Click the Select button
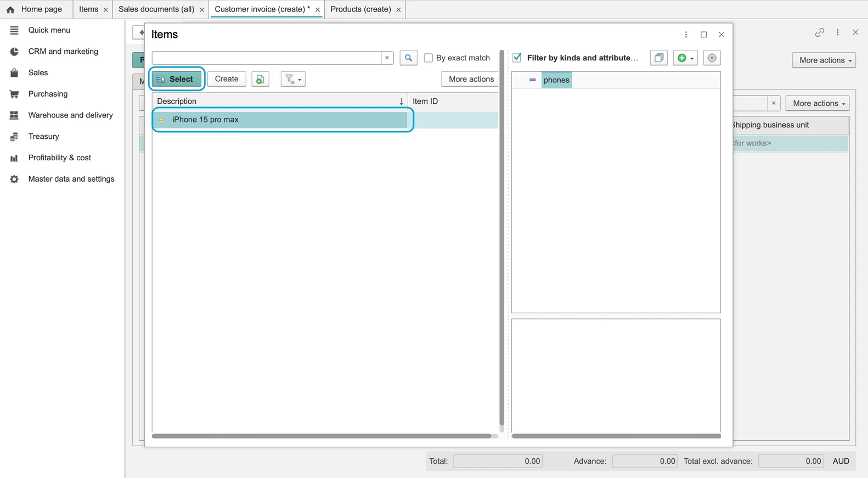Image resolution: width=868 pixels, height=478 pixels. click(176, 79)
